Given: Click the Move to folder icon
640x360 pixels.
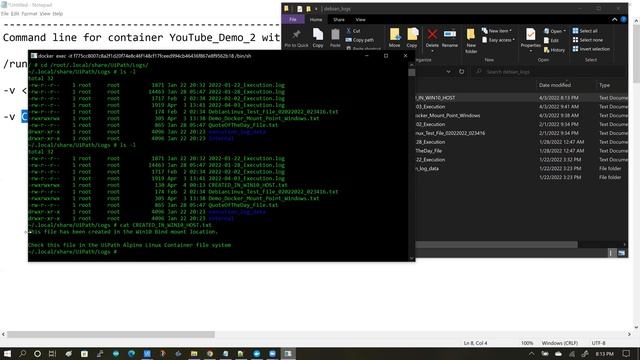Looking at the screenshot, I should [x=395, y=34].
